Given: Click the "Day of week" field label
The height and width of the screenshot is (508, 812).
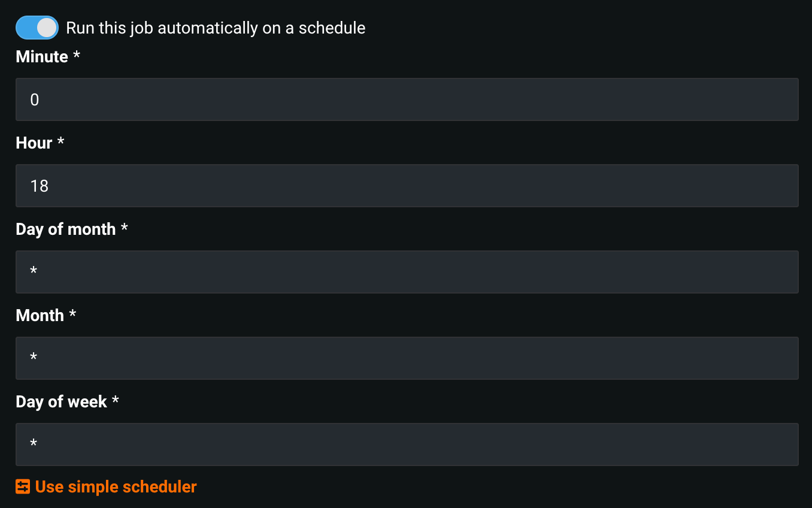Looking at the screenshot, I should click(x=61, y=401).
